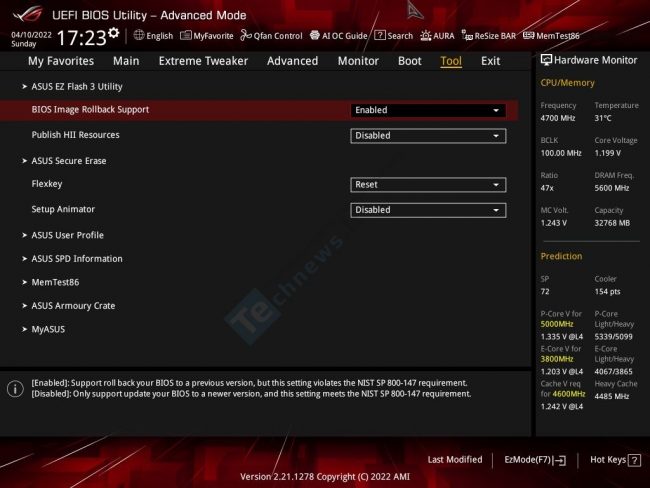Open the Main tab

[126, 61]
